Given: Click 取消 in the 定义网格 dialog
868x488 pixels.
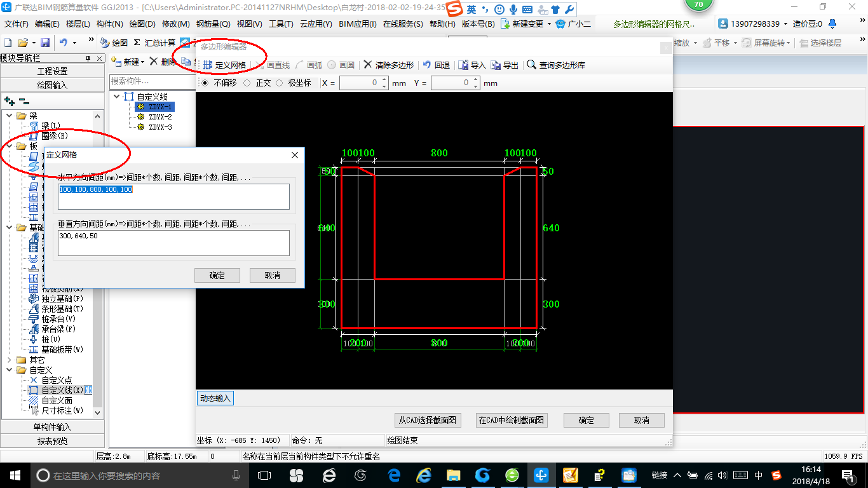Looking at the screenshot, I should click(272, 275).
